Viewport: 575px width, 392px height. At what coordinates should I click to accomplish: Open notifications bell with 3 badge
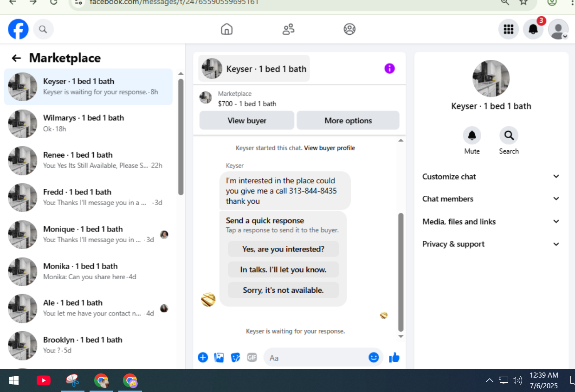click(533, 29)
